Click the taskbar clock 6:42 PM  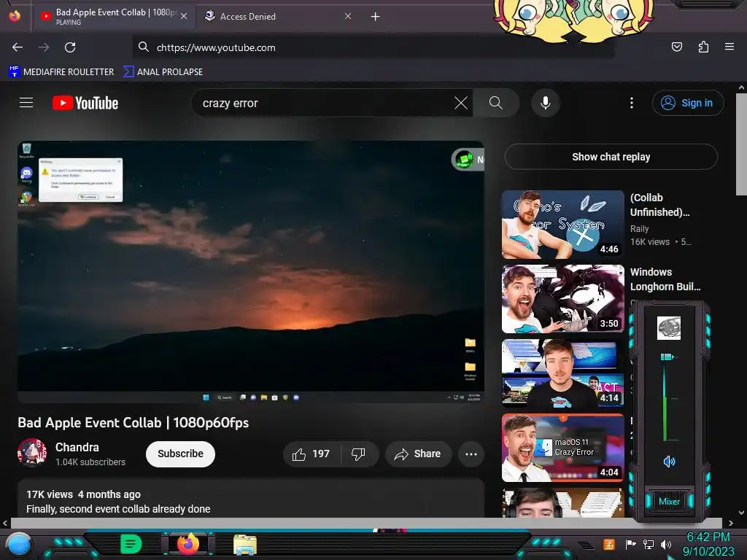(708, 537)
